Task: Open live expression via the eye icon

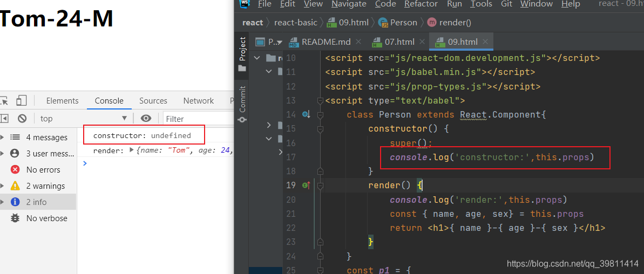Action: [x=146, y=119]
